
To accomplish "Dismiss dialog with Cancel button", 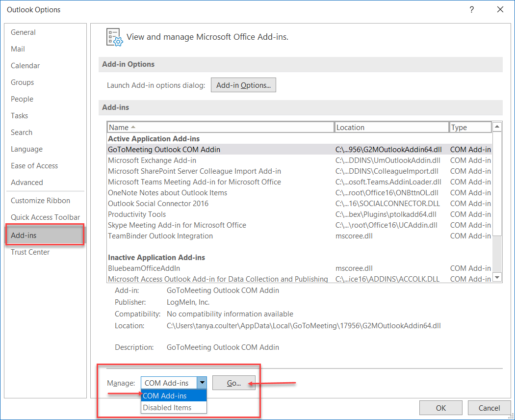I will [x=489, y=408].
